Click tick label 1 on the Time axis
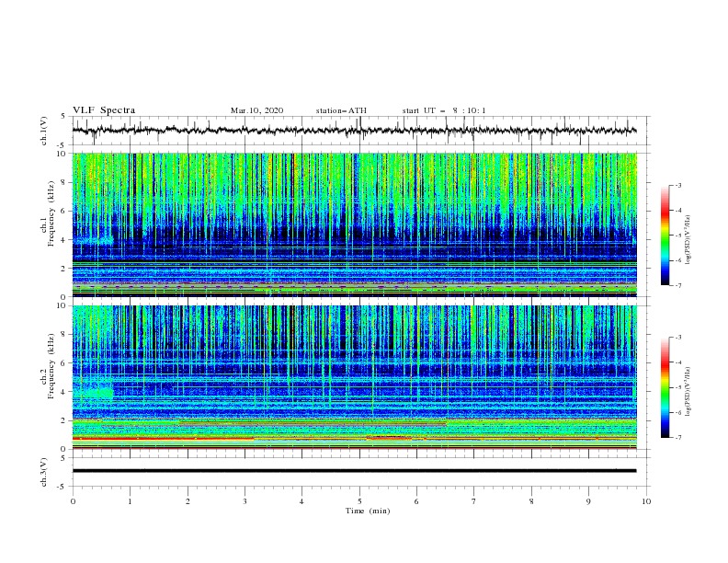This screenshot has height=563, width=728. click(x=130, y=501)
